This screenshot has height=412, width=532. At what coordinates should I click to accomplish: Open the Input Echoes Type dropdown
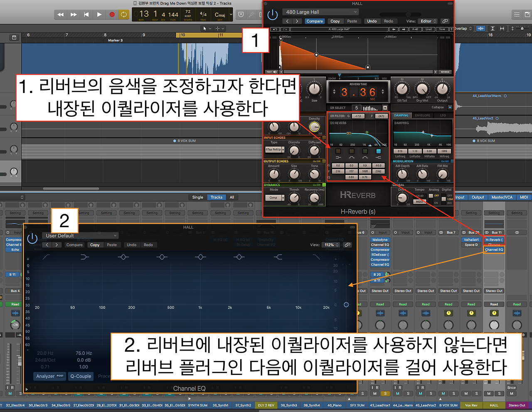275,150
